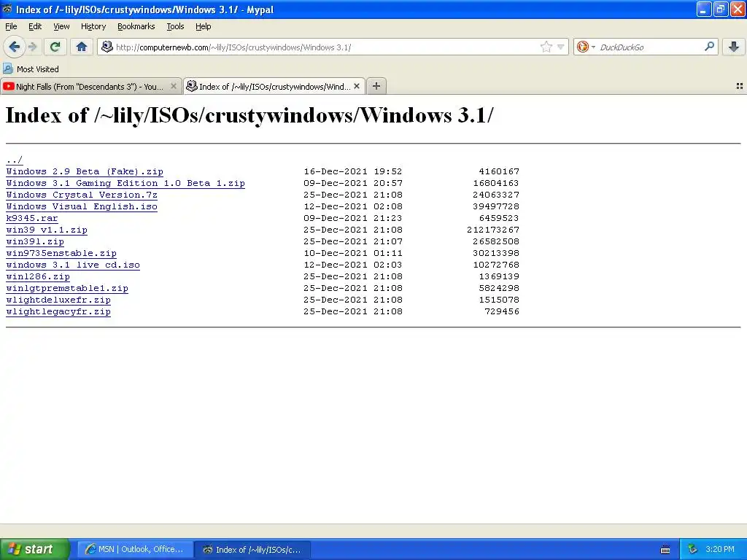Open the View menu
This screenshot has width=747, height=560.
click(61, 26)
